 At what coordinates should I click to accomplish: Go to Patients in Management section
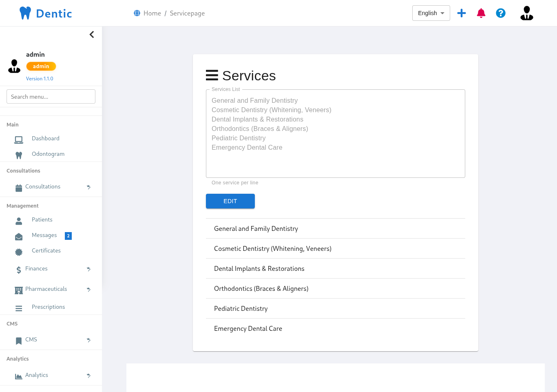click(x=42, y=220)
